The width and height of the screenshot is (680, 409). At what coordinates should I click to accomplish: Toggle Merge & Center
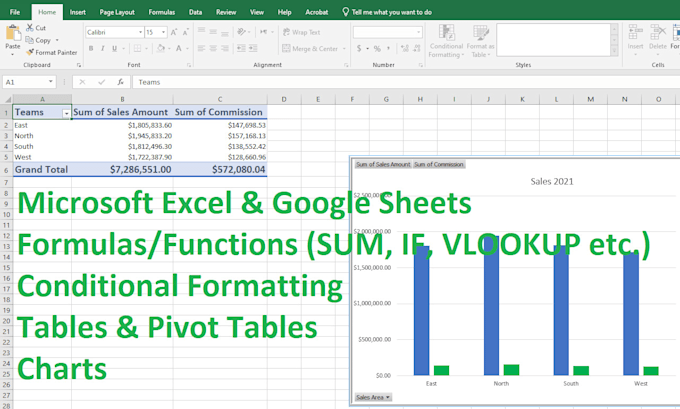tap(310, 49)
